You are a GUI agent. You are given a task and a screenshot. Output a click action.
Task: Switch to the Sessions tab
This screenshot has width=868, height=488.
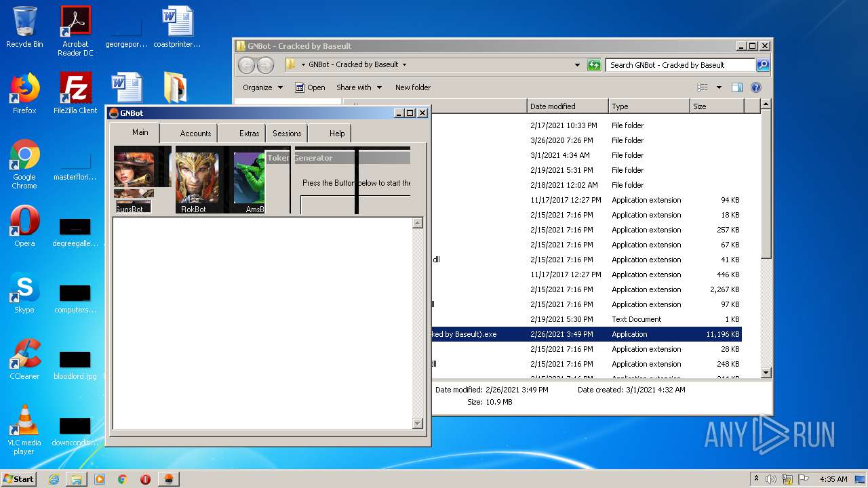pyautogui.click(x=287, y=134)
